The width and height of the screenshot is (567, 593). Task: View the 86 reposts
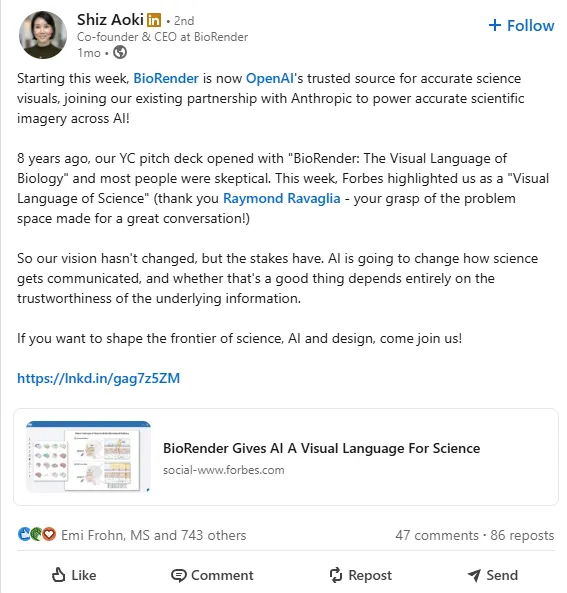(x=522, y=535)
